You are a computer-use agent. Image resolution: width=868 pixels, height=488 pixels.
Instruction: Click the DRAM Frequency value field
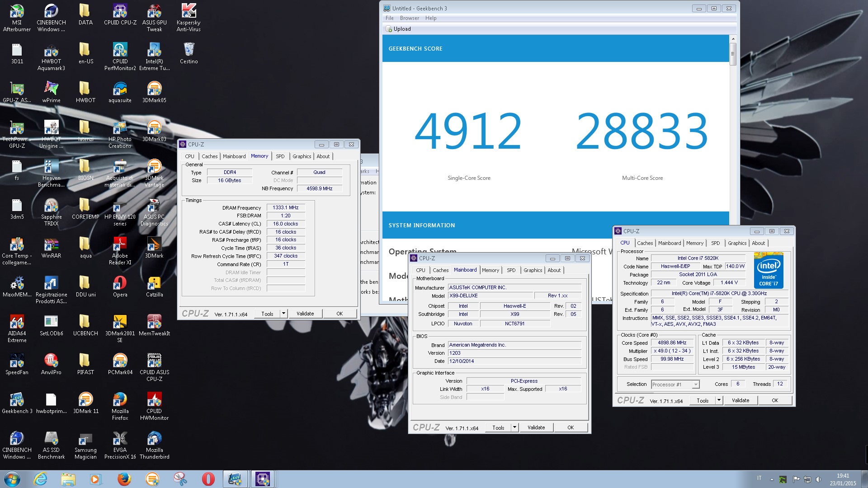286,208
